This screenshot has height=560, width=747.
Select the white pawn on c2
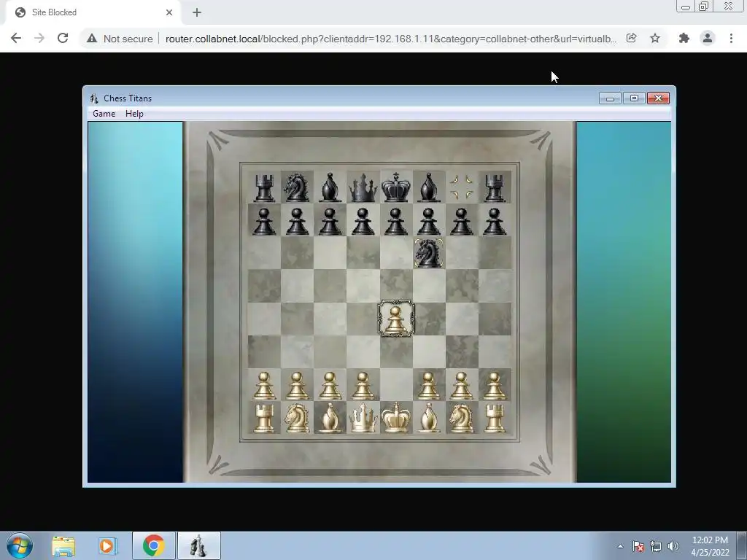point(330,386)
